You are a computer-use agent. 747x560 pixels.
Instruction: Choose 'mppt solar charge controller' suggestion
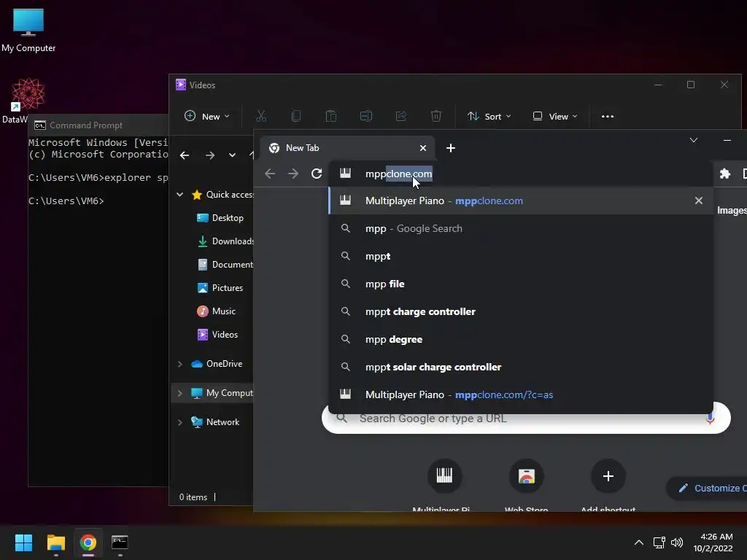[521, 367]
